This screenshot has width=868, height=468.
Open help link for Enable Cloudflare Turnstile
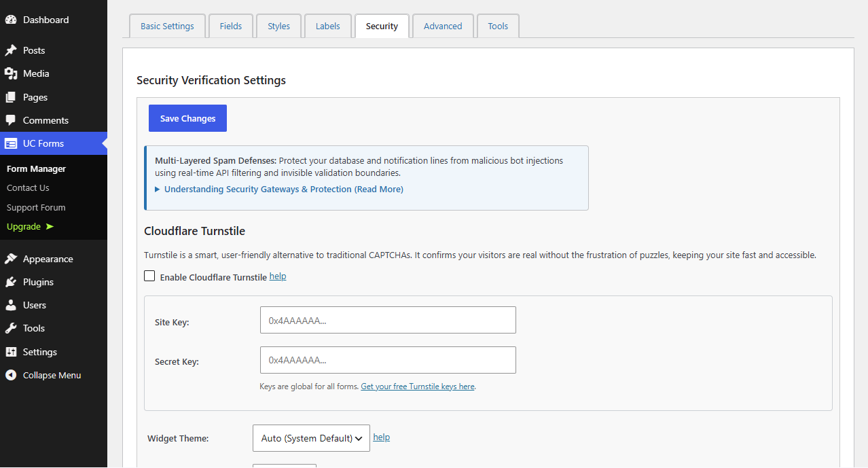coord(278,276)
